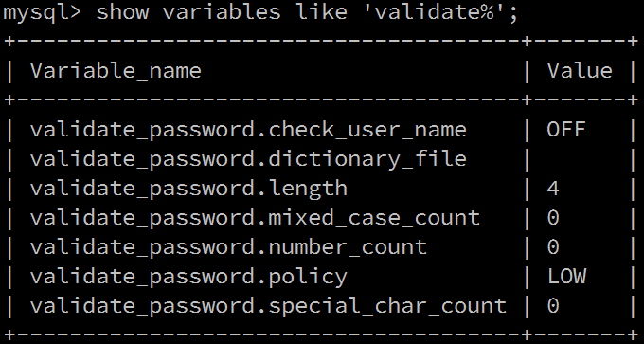Click the mixed_case_count value 0
The image size is (644, 344).
point(553,218)
